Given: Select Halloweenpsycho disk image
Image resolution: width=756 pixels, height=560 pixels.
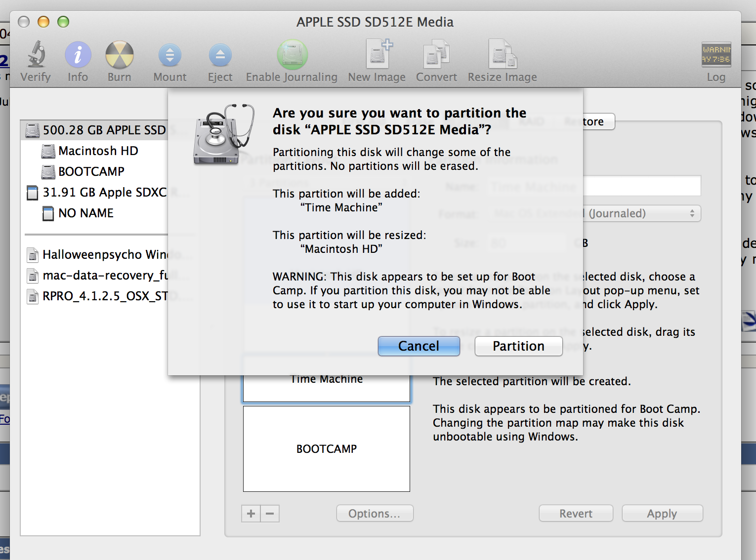Looking at the screenshot, I should pyautogui.click(x=96, y=254).
